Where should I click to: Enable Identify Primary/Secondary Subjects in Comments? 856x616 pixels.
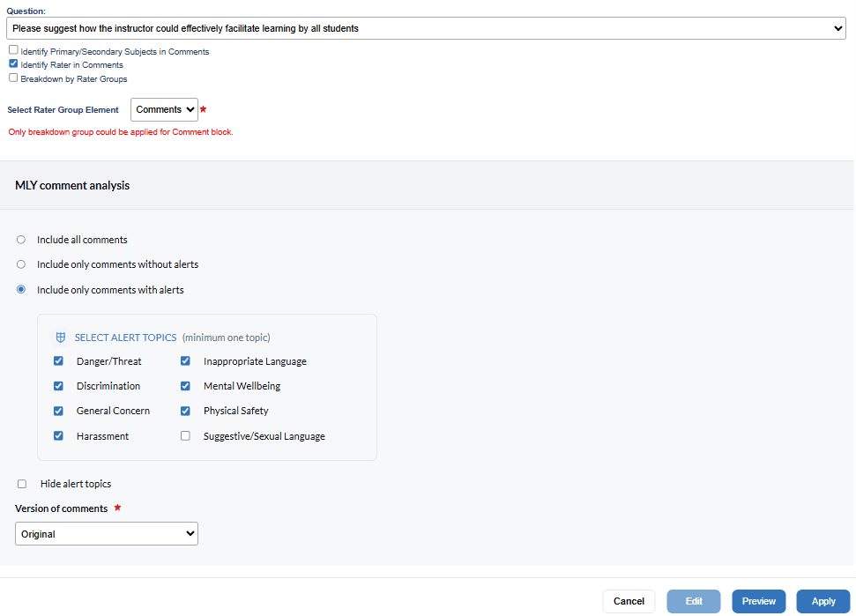pyautogui.click(x=13, y=51)
